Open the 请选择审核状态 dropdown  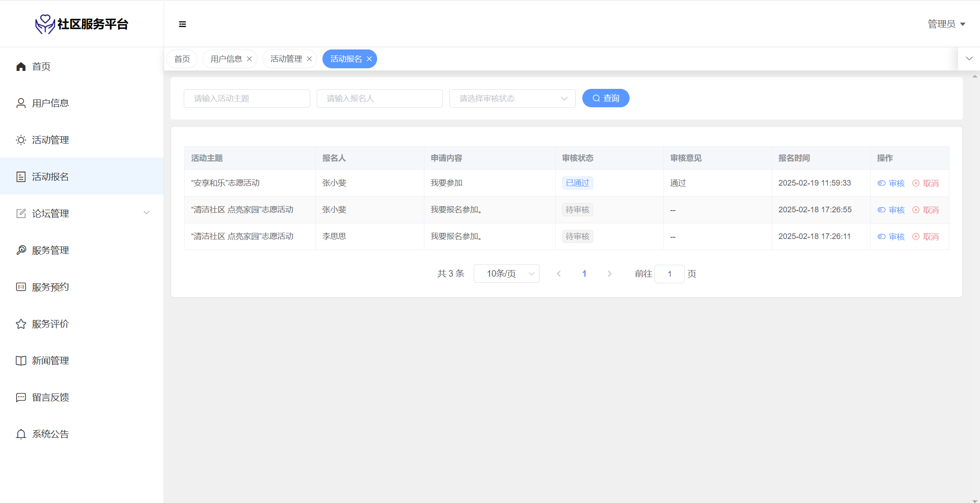click(x=512, y=98)
